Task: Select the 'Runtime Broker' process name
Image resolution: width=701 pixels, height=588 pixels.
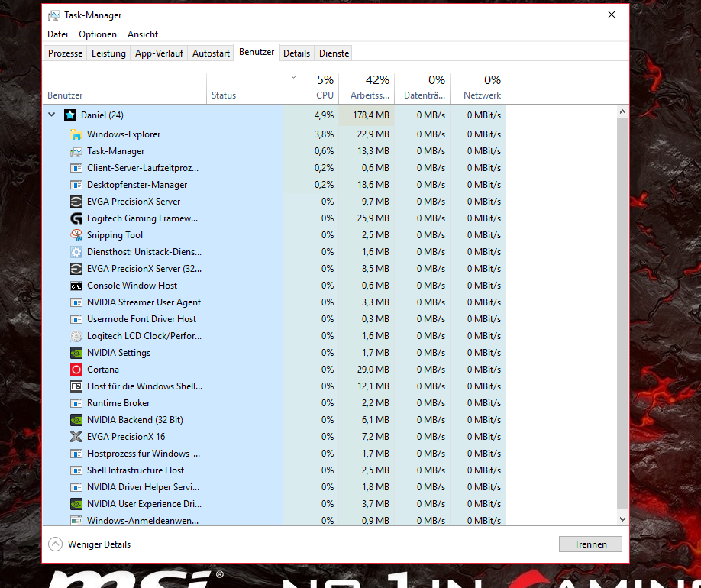Action: pos(118,403)
